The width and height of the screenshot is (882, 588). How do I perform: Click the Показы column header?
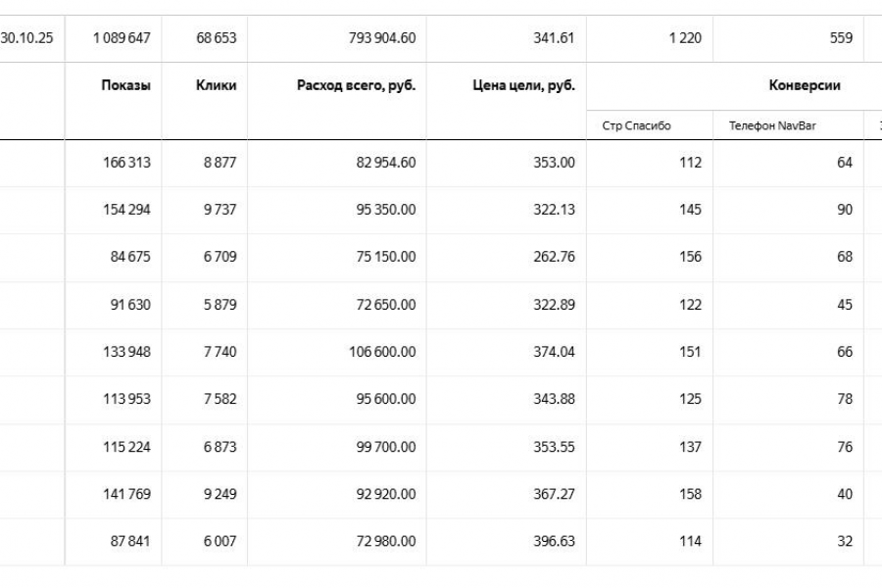(x=125, y=85)
